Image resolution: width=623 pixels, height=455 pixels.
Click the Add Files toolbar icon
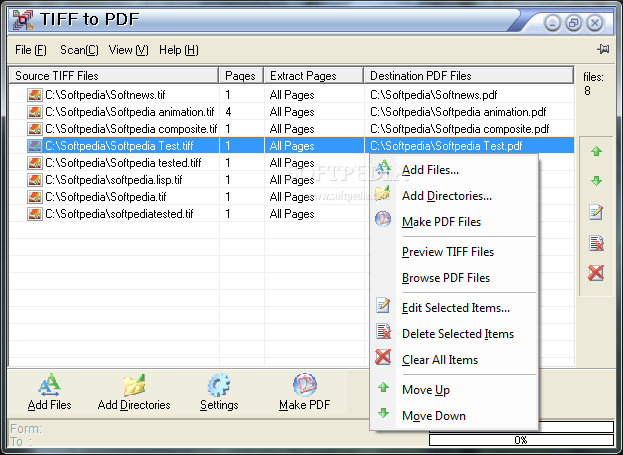49,385
